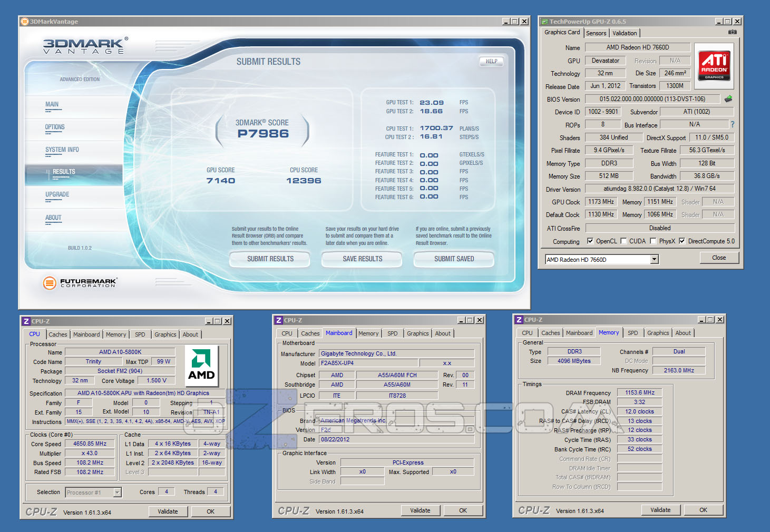
Task: Open Memory tab in CPU-Z CPU window
Action: coord(116,334)
